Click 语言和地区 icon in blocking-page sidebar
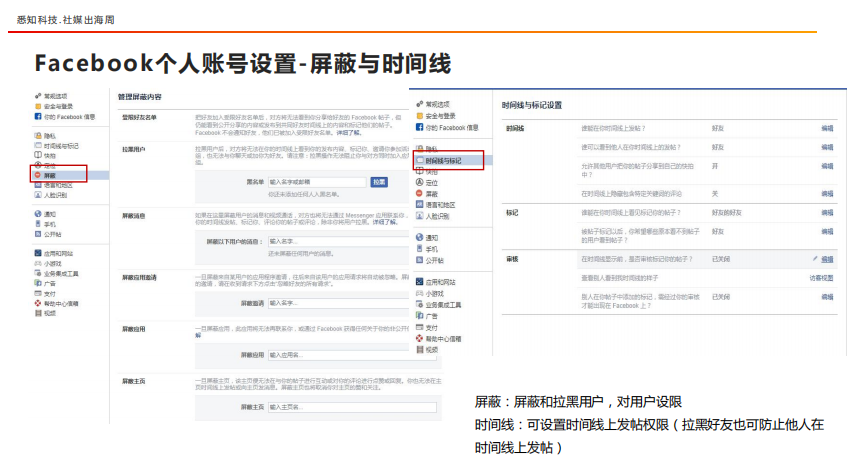This screenshot has height=461, width=855. [x=38, y=185]
